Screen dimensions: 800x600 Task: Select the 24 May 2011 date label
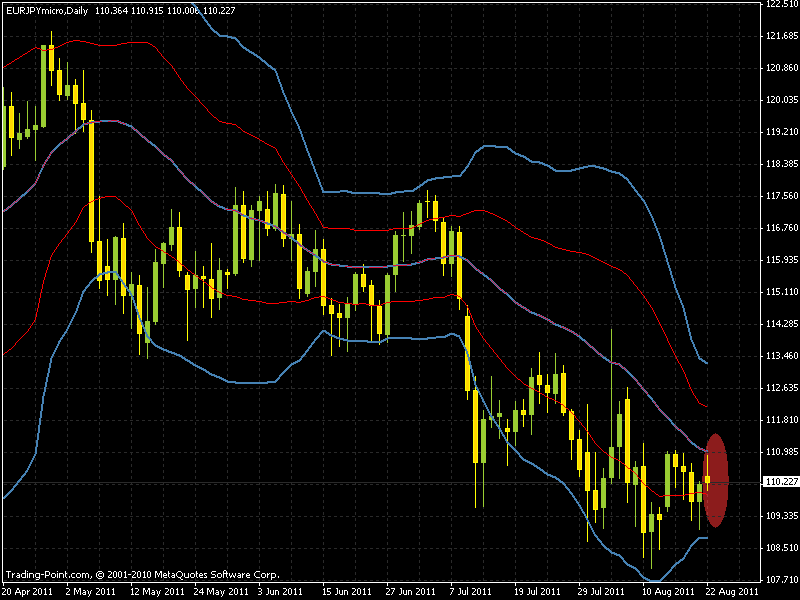click(x=221, y=592)
